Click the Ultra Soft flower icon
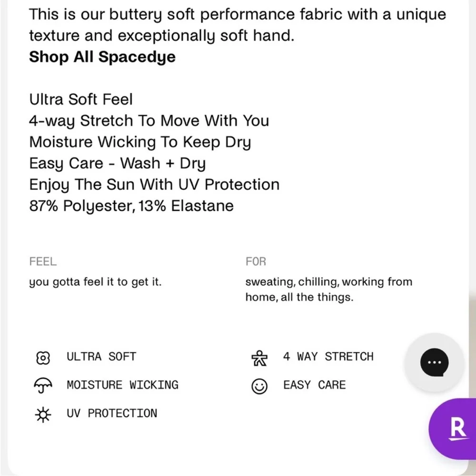476x476 pixels. (x=43, y=357)
